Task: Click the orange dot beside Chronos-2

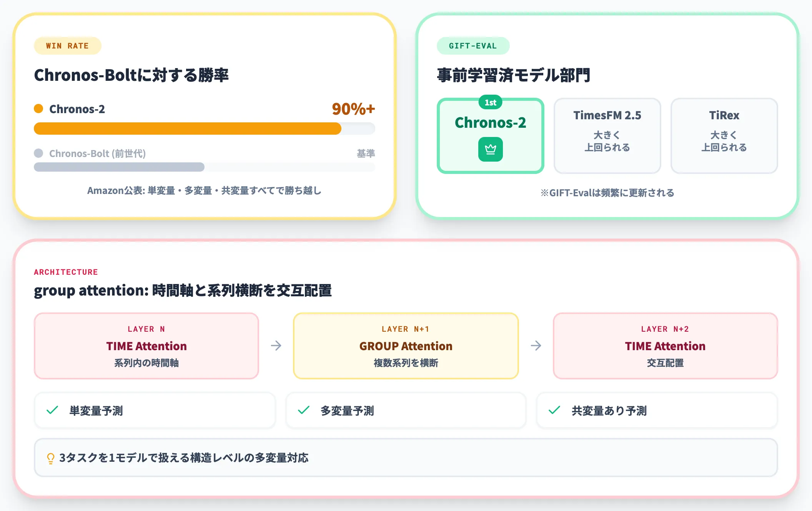Action: point(38,109)
